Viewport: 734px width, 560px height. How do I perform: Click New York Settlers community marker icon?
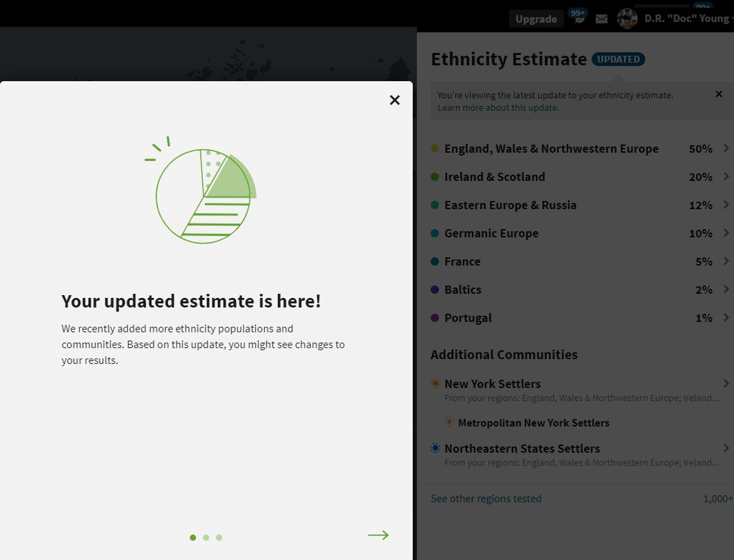click(435, 383)
